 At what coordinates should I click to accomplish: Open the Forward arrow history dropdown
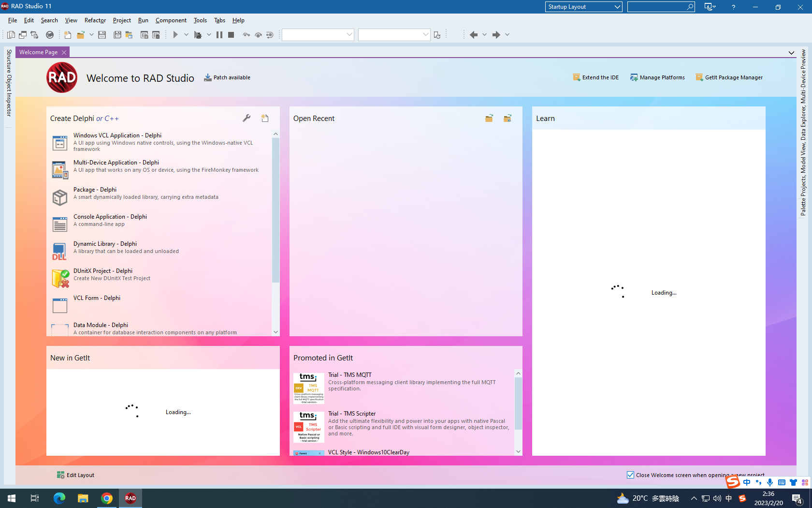507,35
